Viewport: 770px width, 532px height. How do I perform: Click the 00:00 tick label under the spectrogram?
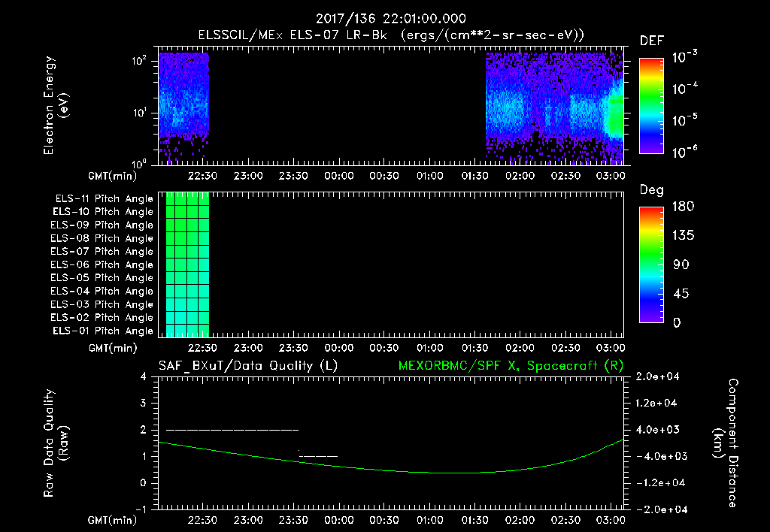[339, 176]
